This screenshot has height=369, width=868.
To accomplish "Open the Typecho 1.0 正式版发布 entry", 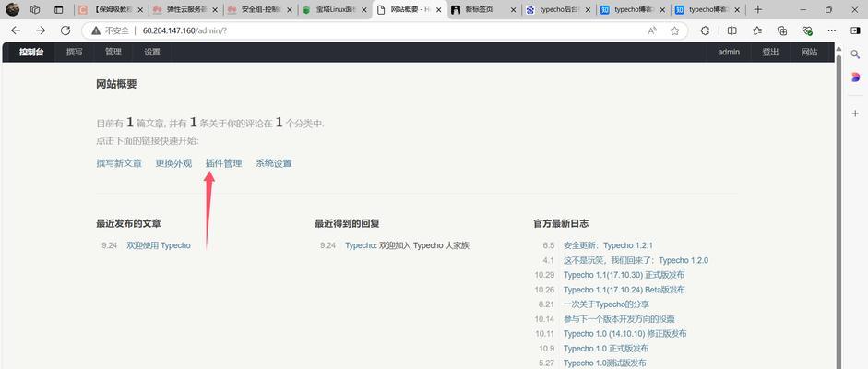I will (606, 349).
